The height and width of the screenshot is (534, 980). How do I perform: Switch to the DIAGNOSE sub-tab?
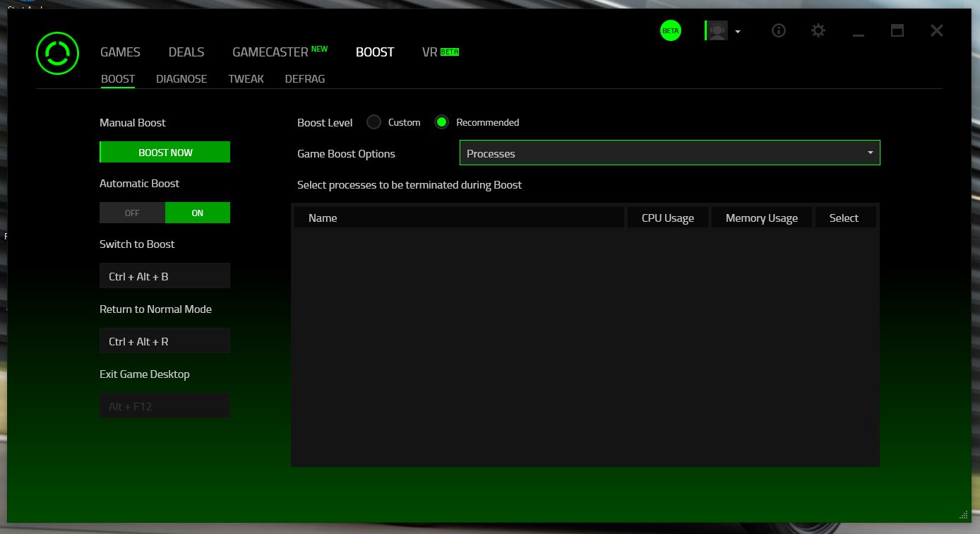coord(181,78)
